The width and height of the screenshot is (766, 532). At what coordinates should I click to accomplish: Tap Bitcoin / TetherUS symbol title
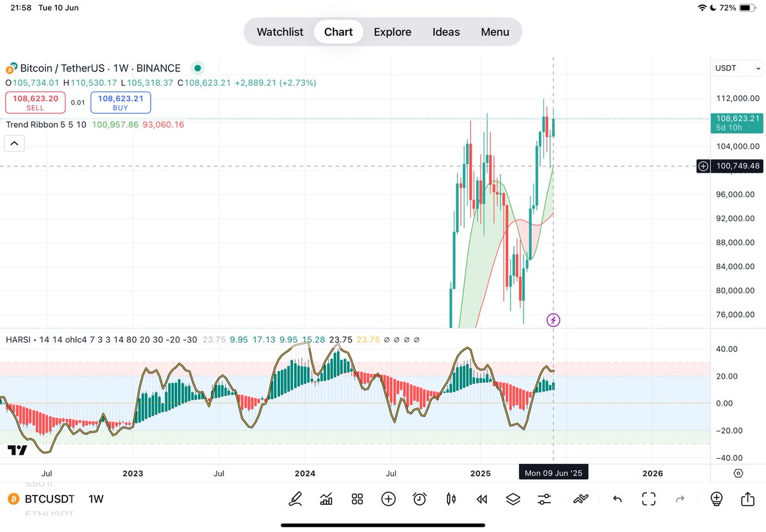[100, 68]
